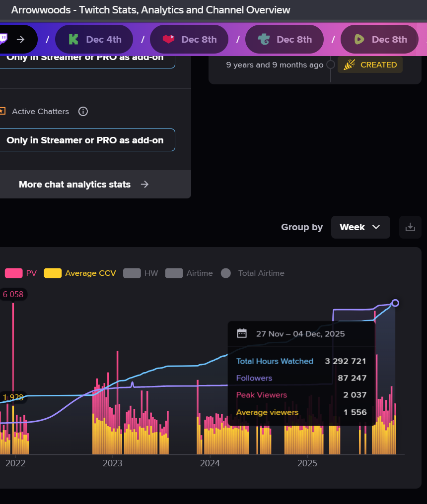This screenshot has height=504, width=427.
Task: Click Total Hours Watched in tooltip
Action: coord(275,361)
